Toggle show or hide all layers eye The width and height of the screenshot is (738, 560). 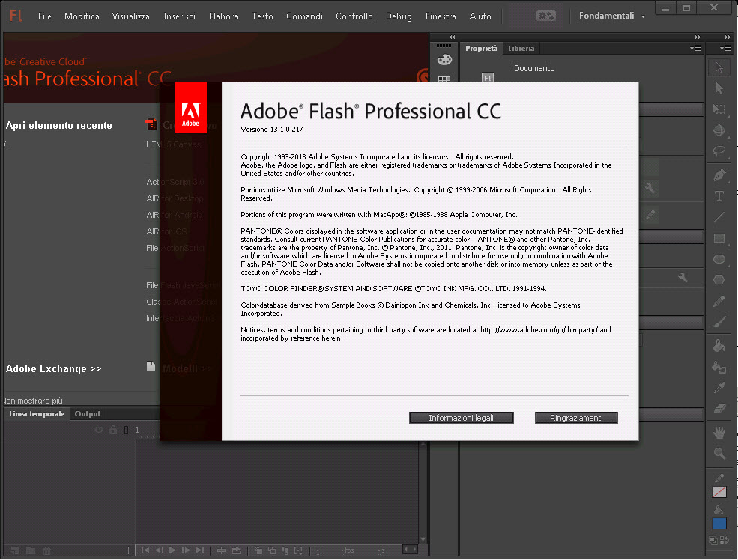[x=99, y=430]
